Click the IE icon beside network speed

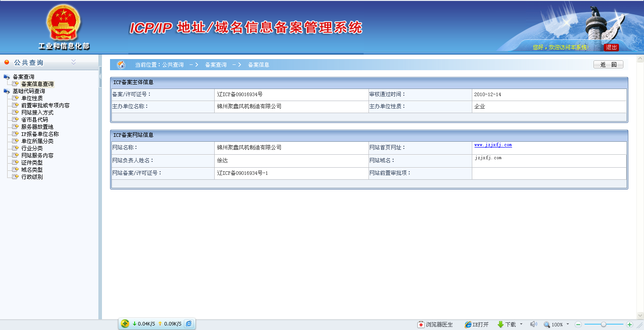189,324
